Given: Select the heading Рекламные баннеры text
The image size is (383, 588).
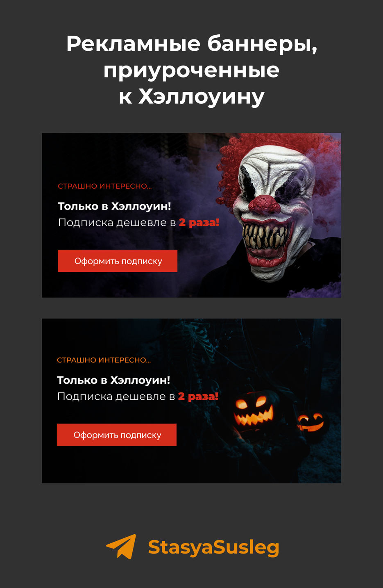Looking at the screenshot, I should click(x=192, y=44).
